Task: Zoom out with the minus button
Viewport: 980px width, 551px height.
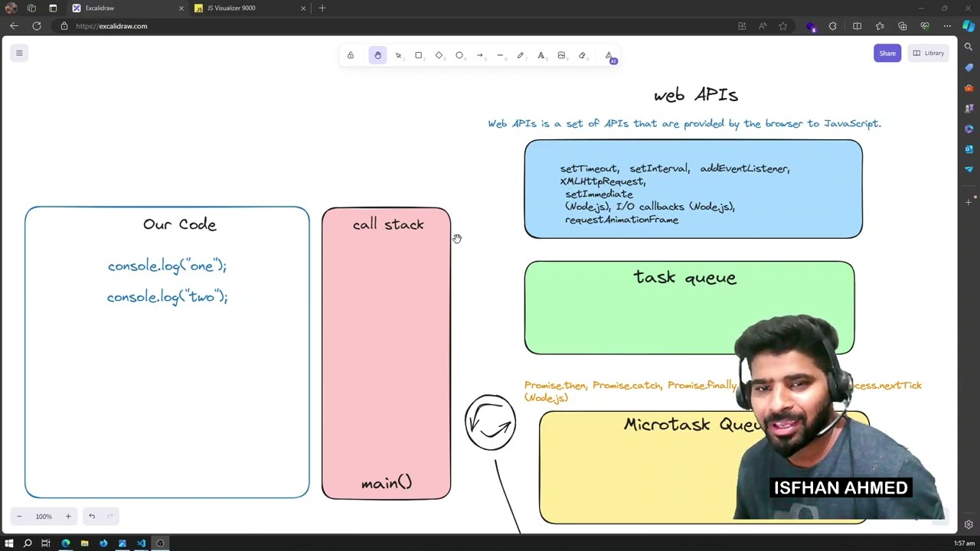Action: [x=19, y=517]
